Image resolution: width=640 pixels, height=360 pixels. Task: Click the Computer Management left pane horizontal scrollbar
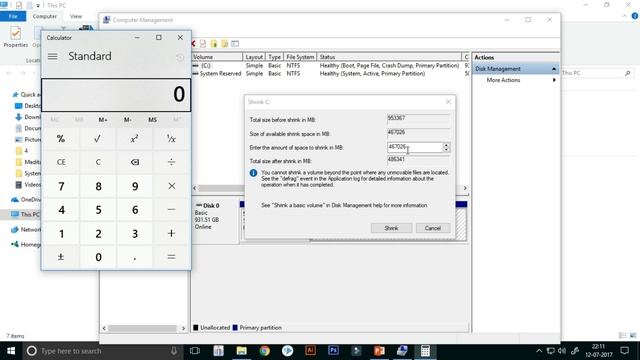click(x=143, y=328)
